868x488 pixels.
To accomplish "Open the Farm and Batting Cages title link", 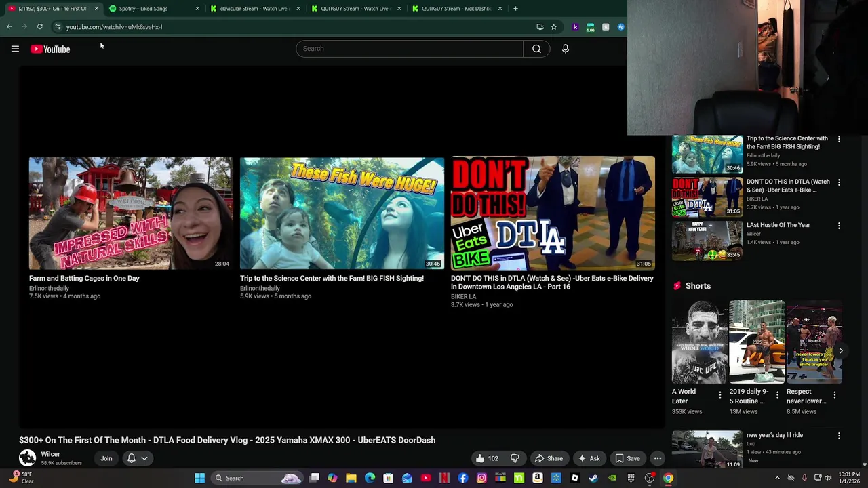I will pos(84,278).
